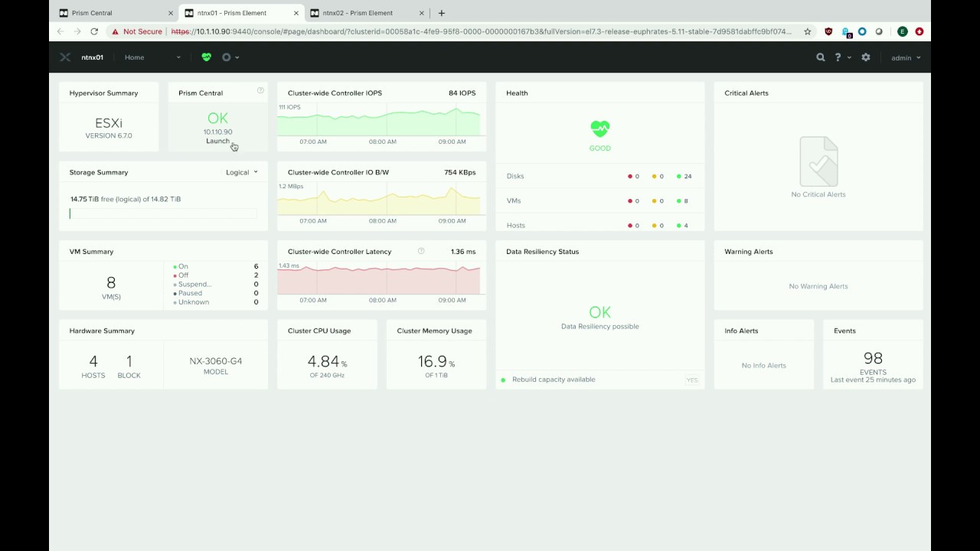Image resolution: width=980 pixels, height=551 pixels.
Task: Expand the tasks menu chevron
Action: coord(237,57)
